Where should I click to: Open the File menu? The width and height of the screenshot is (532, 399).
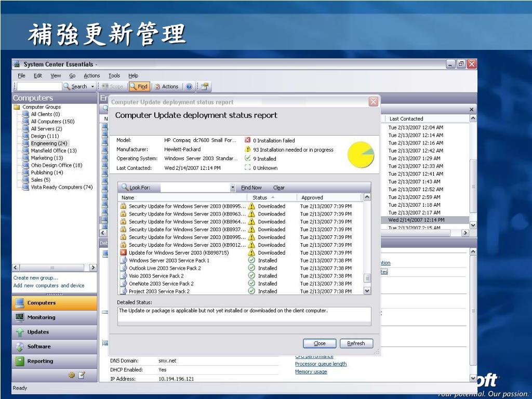click(x=21, y=76)
